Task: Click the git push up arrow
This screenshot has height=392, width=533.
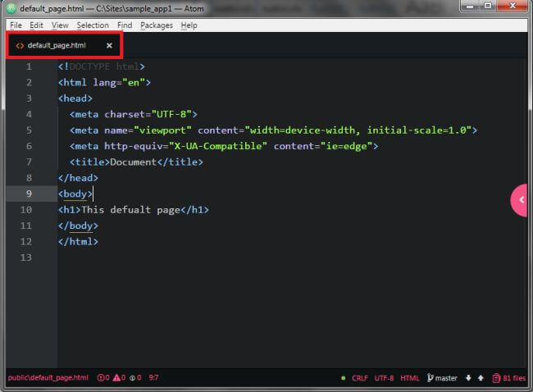Action: click(481, 378)
